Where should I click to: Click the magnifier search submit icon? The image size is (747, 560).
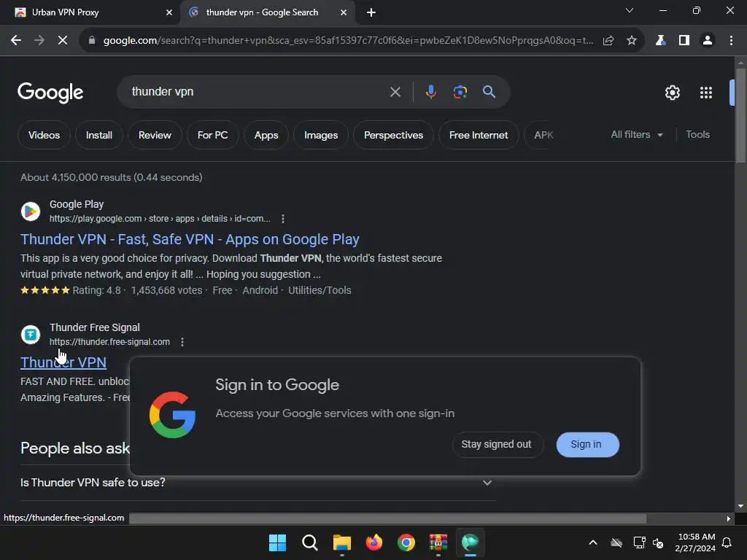pos(489,91)
